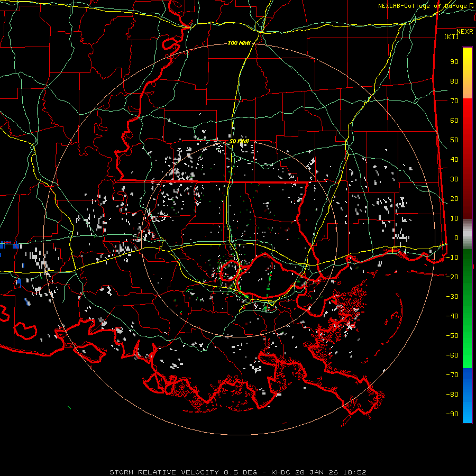476x476 pixels.
Task: Click the 0 value on the velocity scale
Action: point(456,238)
